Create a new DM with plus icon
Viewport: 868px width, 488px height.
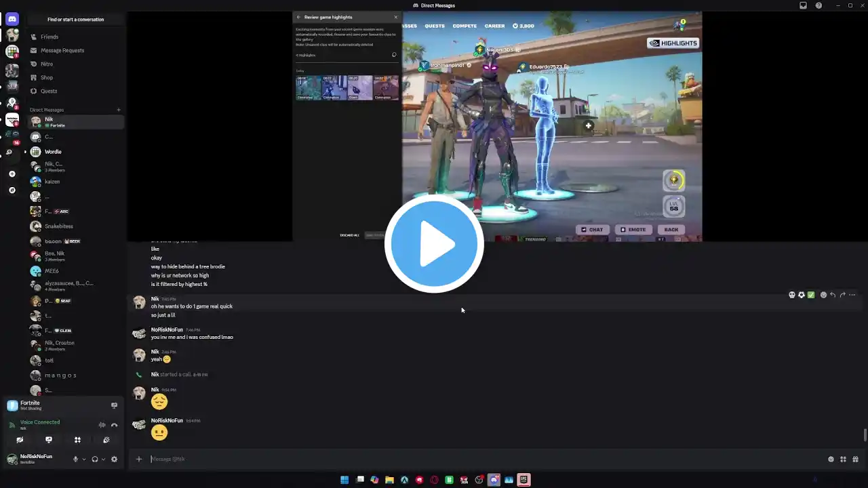coord(119,110)
